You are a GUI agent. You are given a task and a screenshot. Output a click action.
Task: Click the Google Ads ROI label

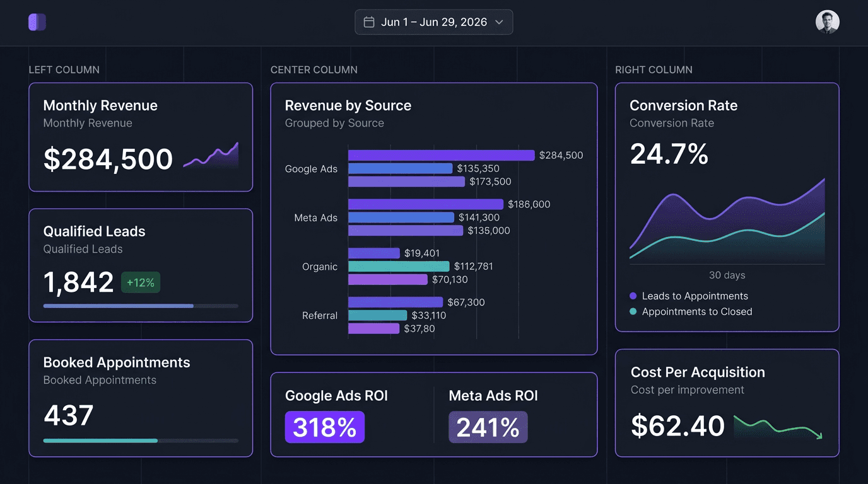(x=336, y=396)
